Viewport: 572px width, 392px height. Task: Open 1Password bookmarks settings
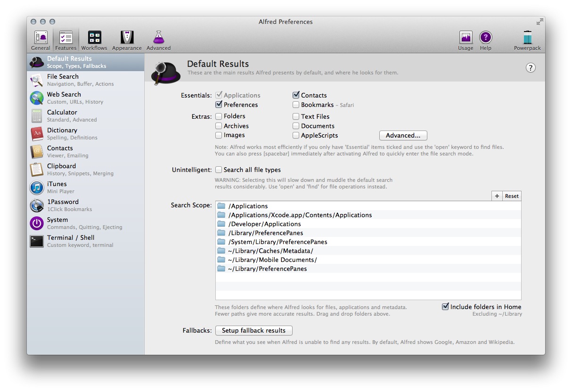pos(86,205)
